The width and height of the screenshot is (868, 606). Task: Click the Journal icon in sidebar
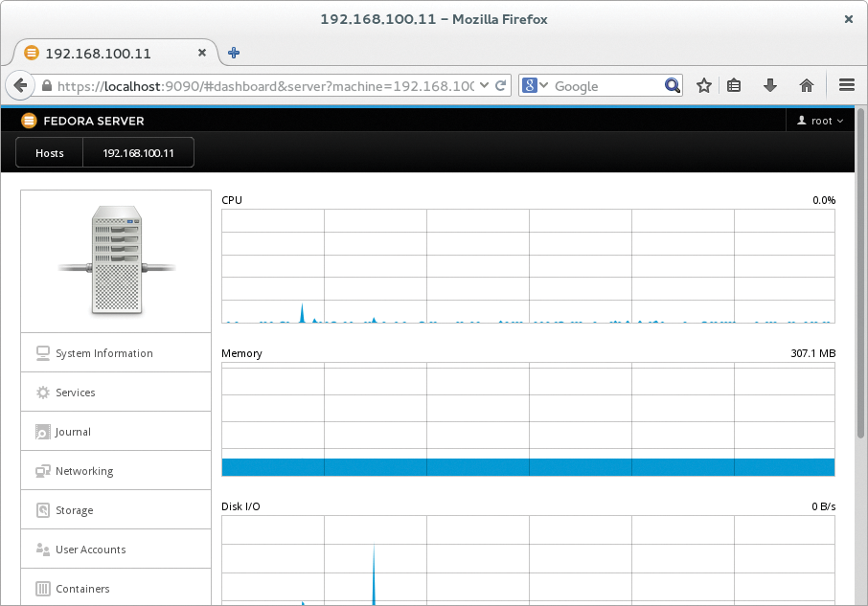(x=42, y=432)
